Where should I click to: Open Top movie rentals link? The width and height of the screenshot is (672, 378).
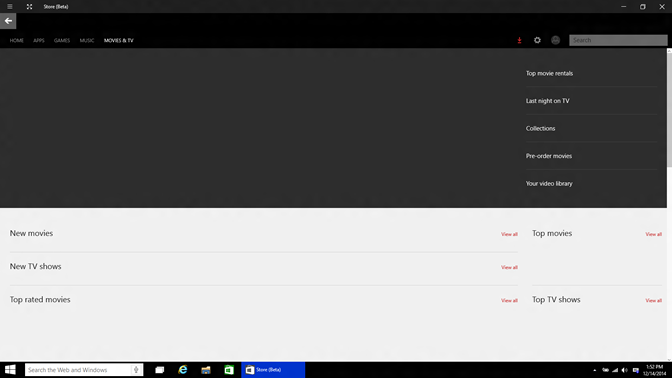[x=549, y=73]
